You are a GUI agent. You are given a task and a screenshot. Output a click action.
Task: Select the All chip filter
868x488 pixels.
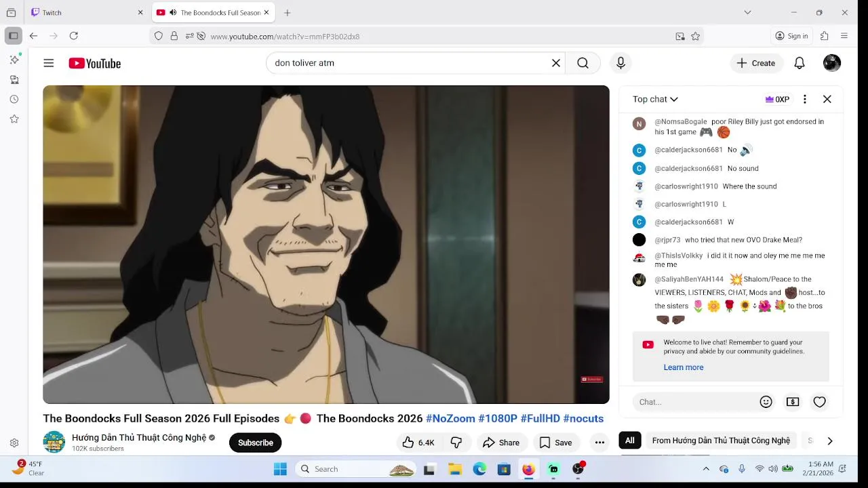(630, 441)
